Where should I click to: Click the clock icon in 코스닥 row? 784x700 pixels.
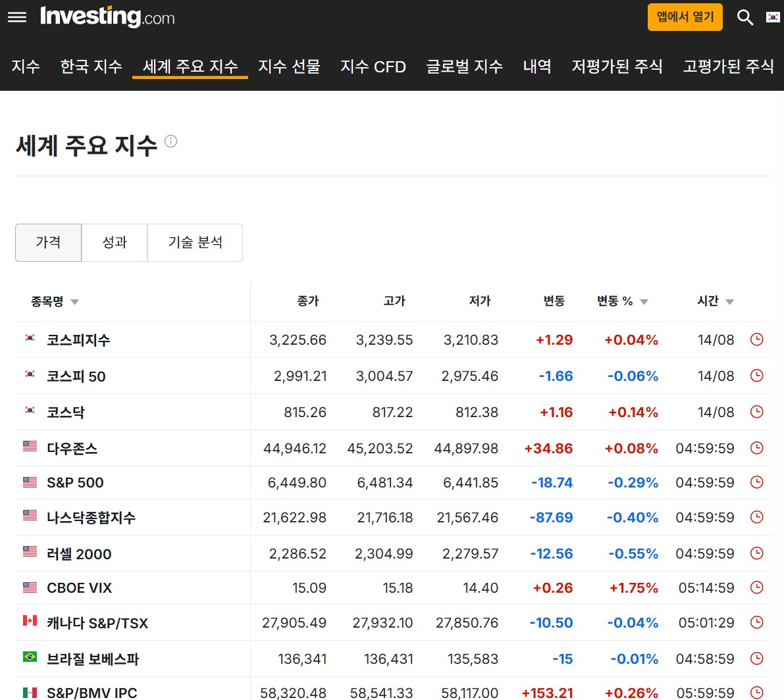(x=757, y=412)
